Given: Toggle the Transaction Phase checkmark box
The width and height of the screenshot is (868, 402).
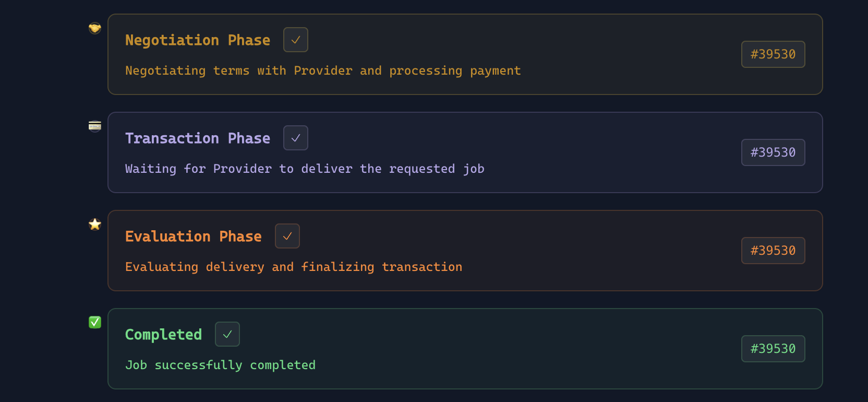Looking at the screenshot, I should pyautogui.click(x=296, y=138).
